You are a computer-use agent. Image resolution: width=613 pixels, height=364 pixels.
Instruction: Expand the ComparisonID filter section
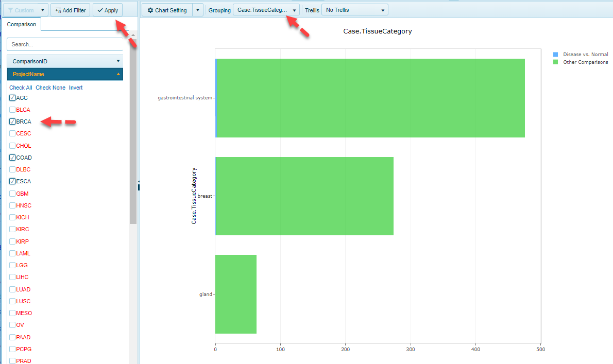coord(65,61)
